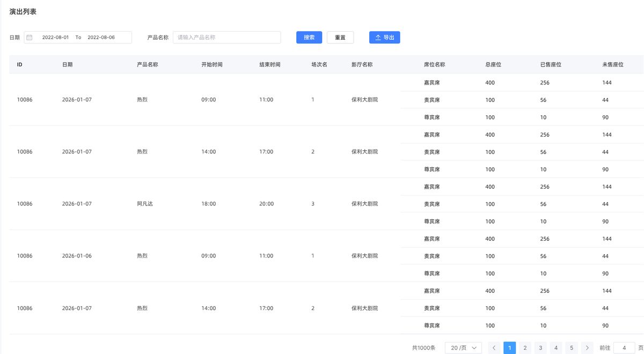Click the 席位名称 column header
This screenshot has height=354, width=644.
tap(435, 64)
